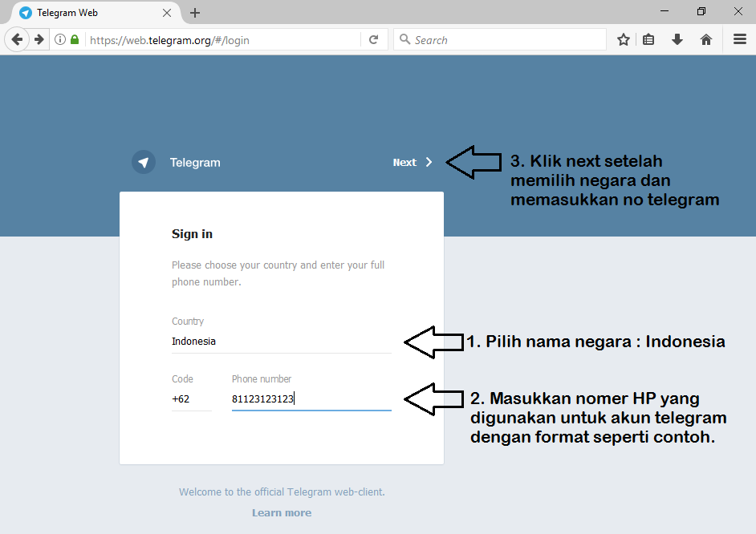Image resolution: width=756 pixels, height=534 pixels.
Task: Minimize the browser window
Action: pyautogui.click(x=665, y=11)
